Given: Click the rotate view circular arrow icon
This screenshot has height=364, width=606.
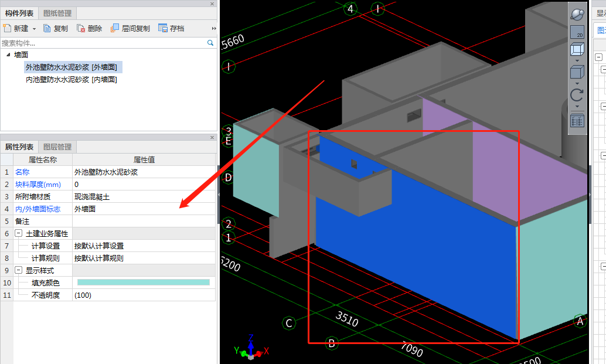Looking at the screenshot, I should coord(577,95).
